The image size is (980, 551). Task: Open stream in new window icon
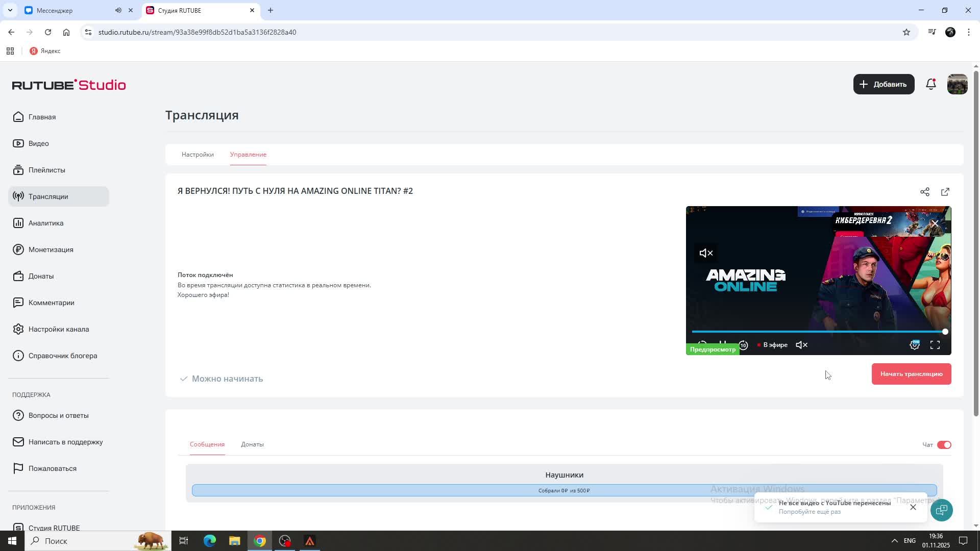[945, 192]
